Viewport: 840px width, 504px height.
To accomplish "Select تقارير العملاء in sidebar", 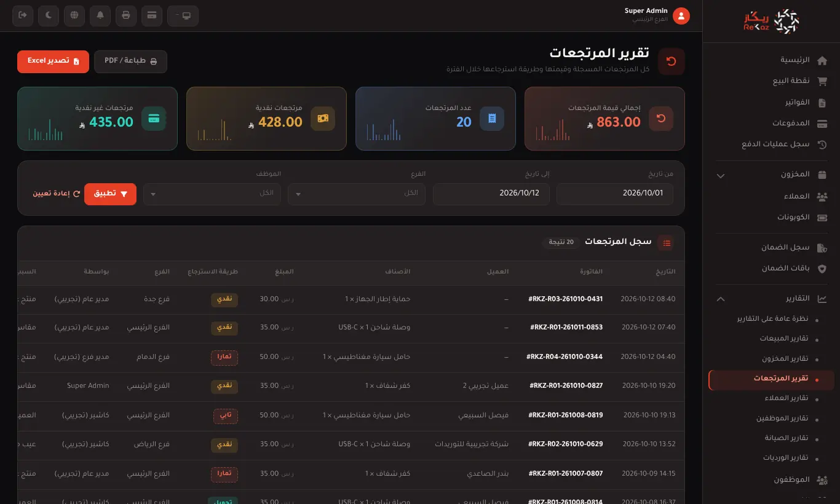I will tap(785, 398).
